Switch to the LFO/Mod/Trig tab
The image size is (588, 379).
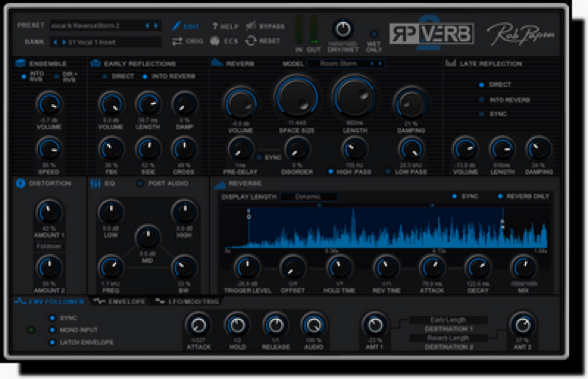coord(187,302)
